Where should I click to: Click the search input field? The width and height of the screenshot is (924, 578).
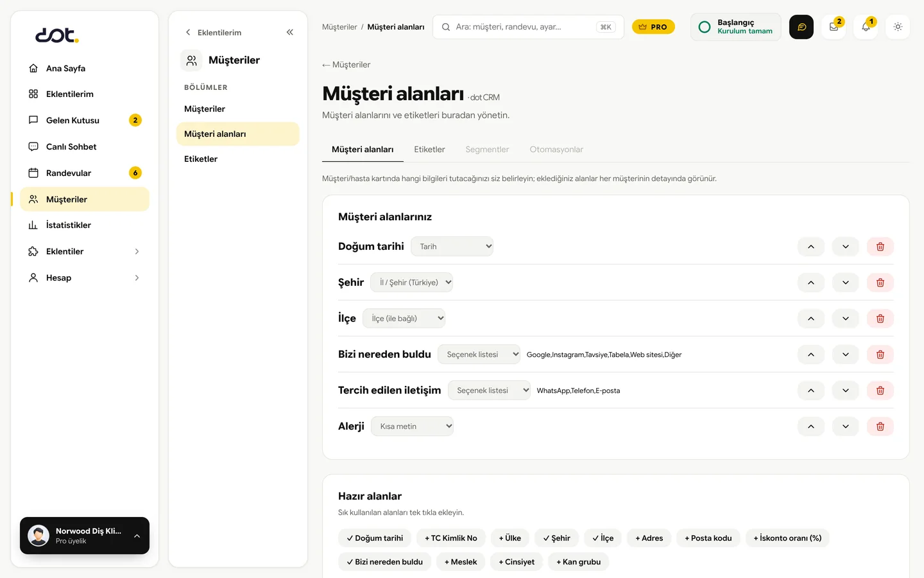[x=528, y=27]
